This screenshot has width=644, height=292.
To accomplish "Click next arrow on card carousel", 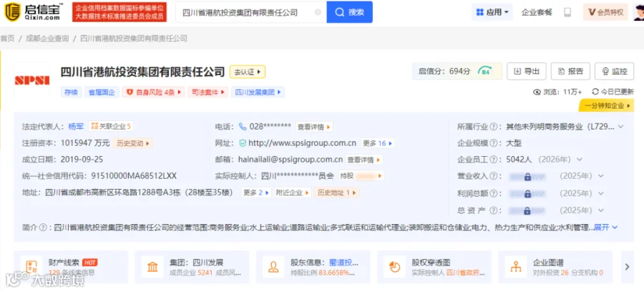I will pos(627,267).
